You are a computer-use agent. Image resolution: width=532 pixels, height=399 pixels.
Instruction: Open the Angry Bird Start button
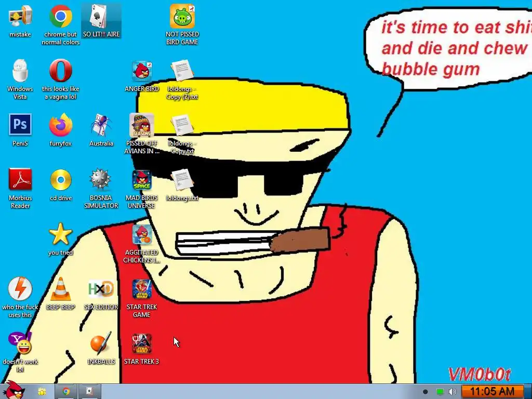tap(14, 390)
